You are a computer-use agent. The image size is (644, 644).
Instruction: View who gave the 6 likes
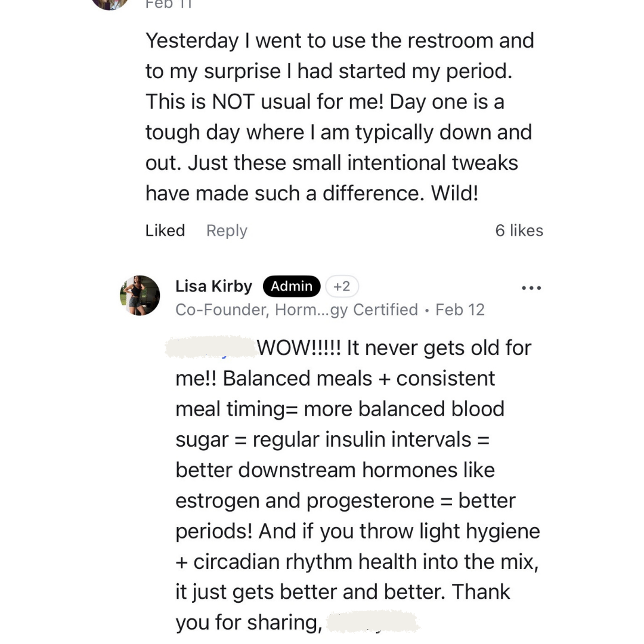coord(519,231)
